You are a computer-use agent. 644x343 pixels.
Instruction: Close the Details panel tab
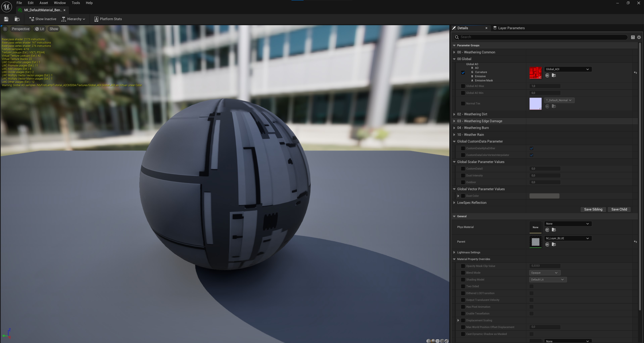486,28
